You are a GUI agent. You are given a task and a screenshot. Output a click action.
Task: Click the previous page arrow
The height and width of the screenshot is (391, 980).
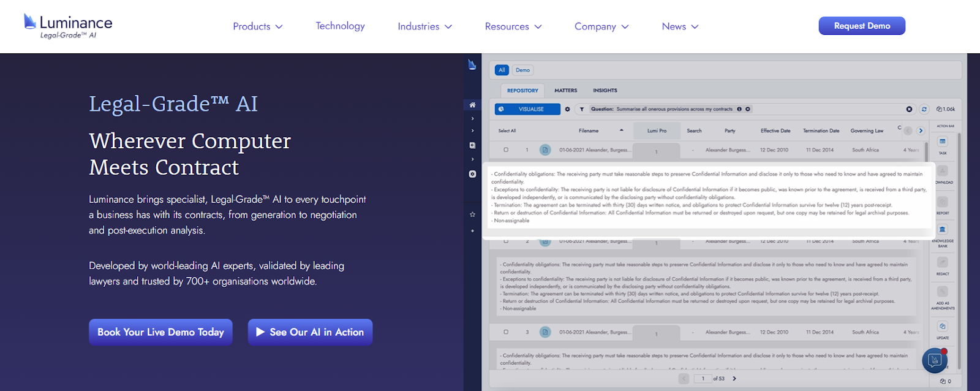coord(684,379)
